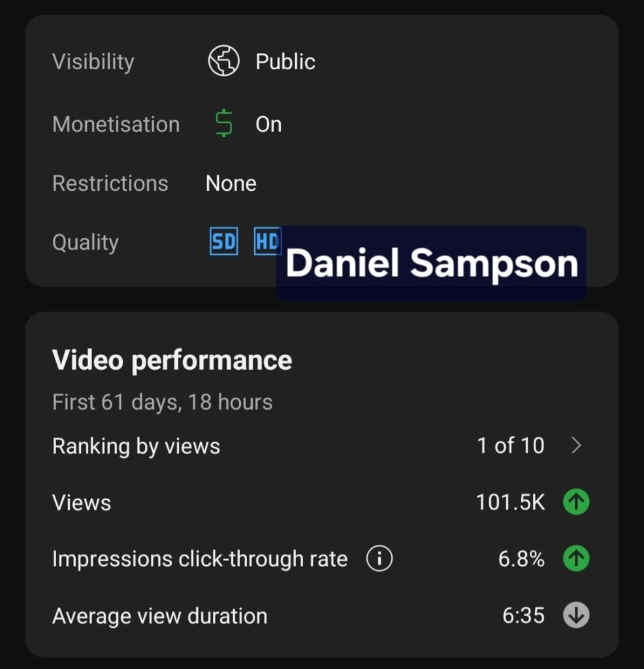Click the 1 of 10 ranking value
Viewport: 644px width, 669px height.
coord(510,446)
